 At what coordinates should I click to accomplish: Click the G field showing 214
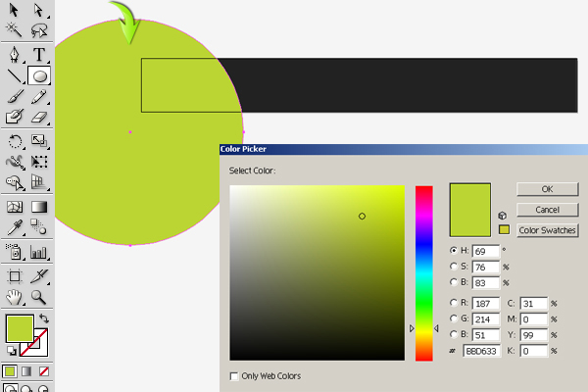486,319
